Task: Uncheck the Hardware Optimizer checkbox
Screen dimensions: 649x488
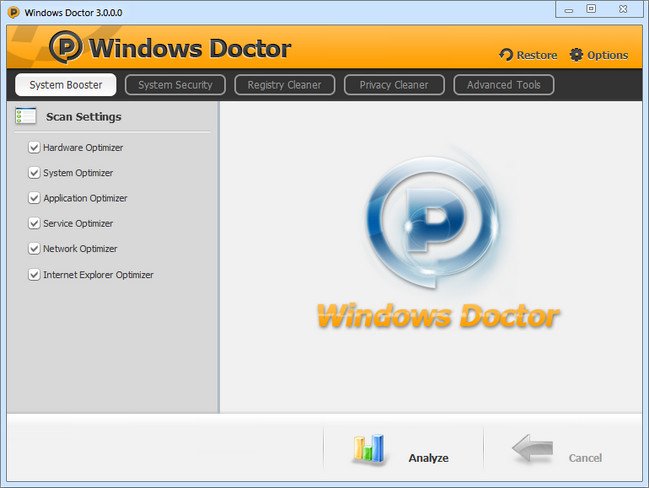Action: tap(34, 148)
